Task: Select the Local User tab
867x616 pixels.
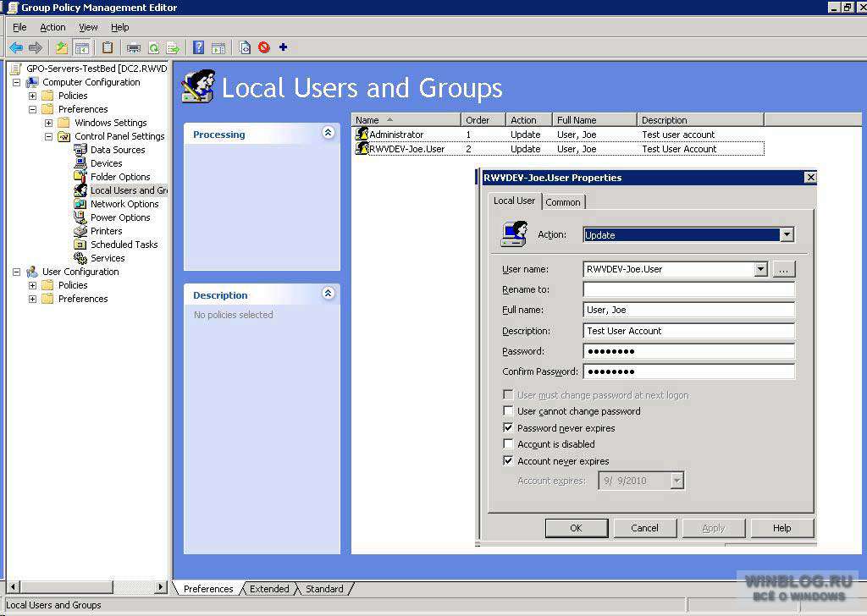Action: coord(514,201)
